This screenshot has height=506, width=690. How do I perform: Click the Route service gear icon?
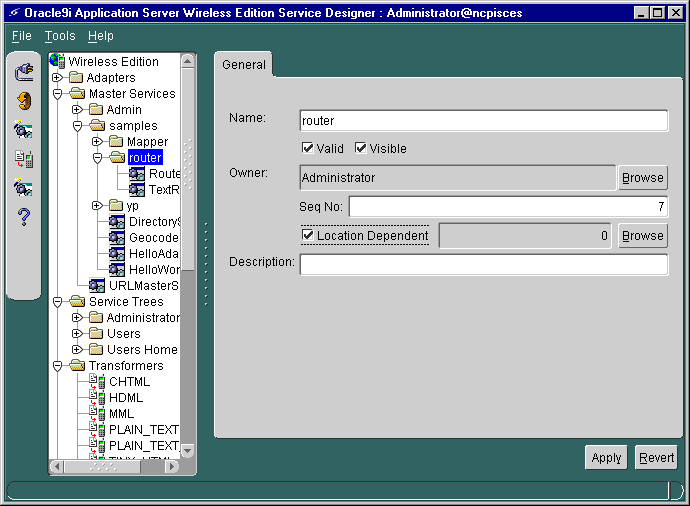point(137,173)
